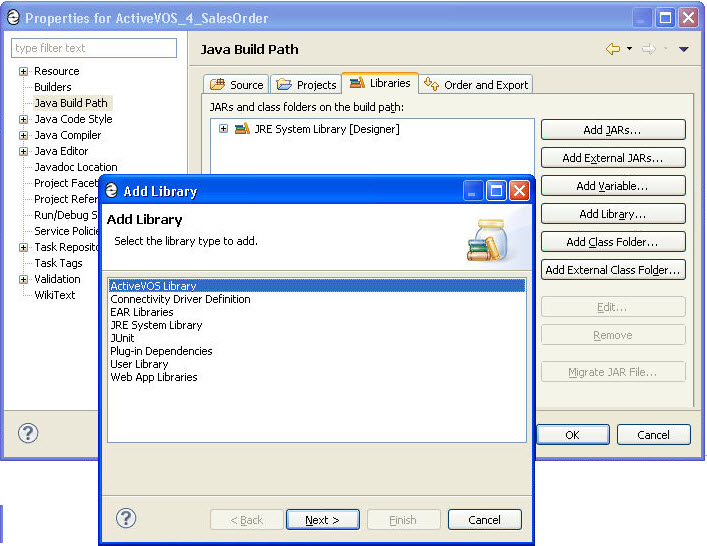This screenshot has width=707, height=546.
Task: Click the help icon in Properties window
Action: pos(28,433)
